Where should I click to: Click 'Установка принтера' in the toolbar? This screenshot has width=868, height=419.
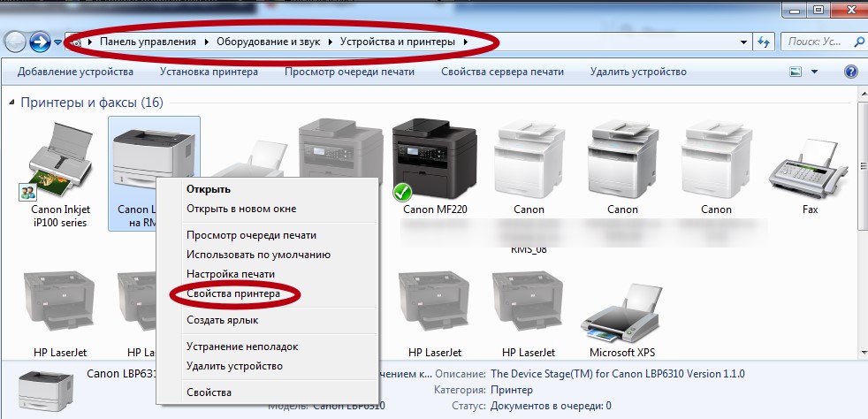[x=209, y=72]
